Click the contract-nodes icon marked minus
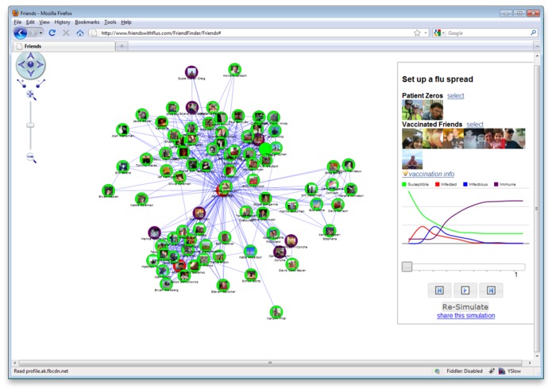552x392 pixels. point(41,83)
